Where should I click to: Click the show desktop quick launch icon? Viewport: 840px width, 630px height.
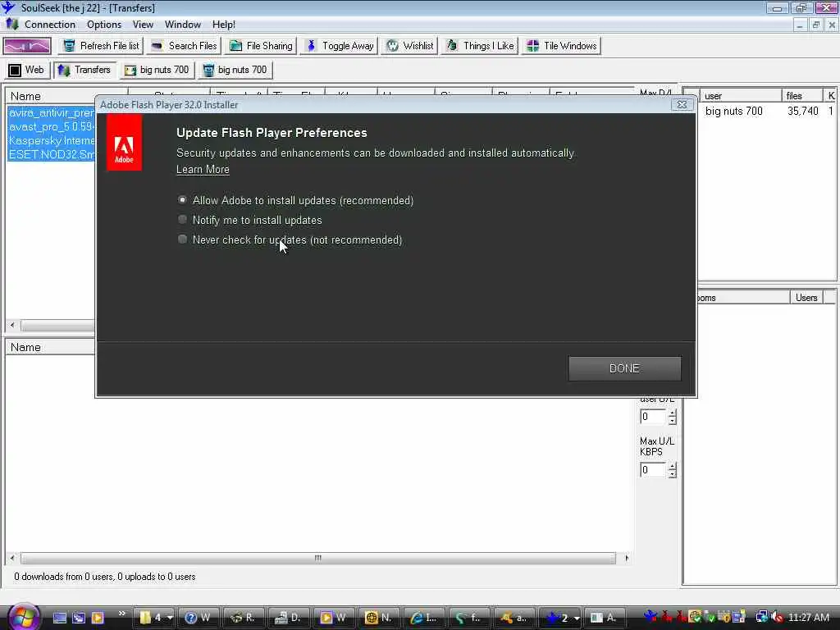pyautogui.click(x=59, y=618)
